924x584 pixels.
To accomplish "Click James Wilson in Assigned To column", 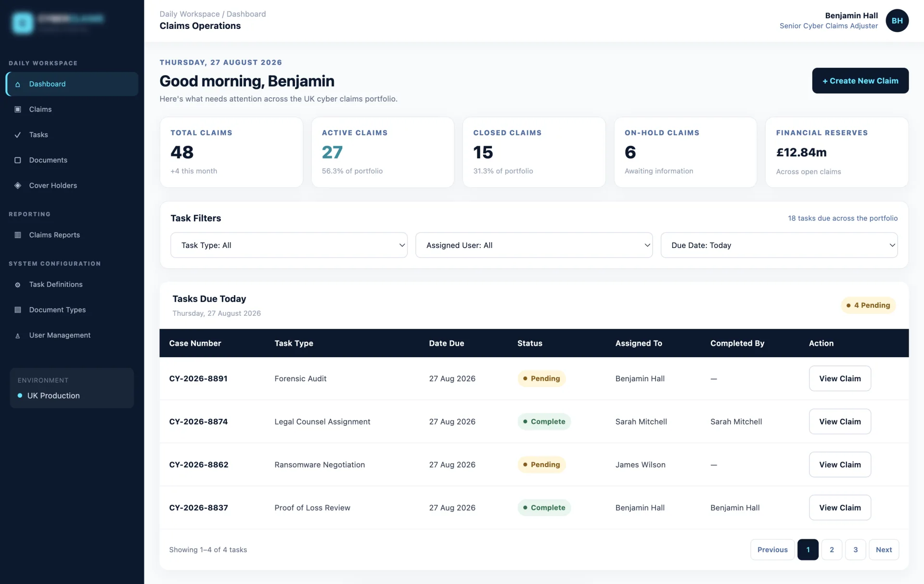I will 640,465.
